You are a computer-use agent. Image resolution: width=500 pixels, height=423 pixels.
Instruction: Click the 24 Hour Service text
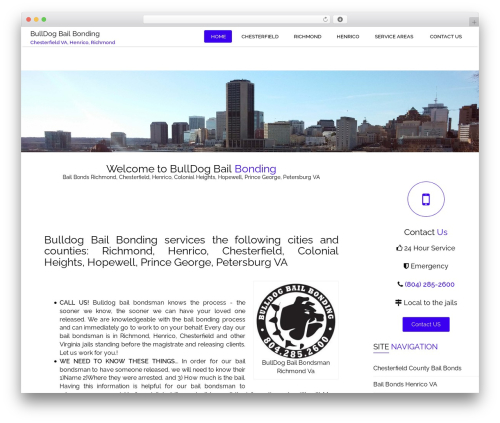pos(429,248)
